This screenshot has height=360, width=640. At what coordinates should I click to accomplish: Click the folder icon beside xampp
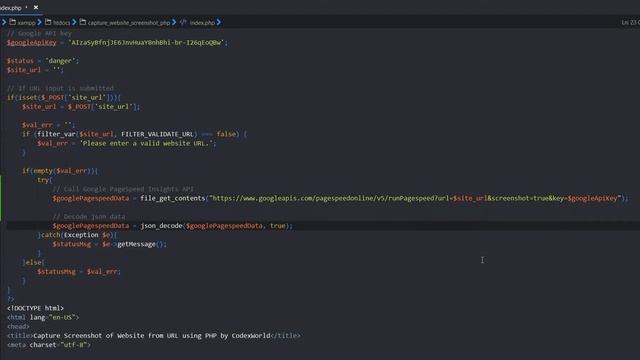pyautogui.click(x=13, y=22)
